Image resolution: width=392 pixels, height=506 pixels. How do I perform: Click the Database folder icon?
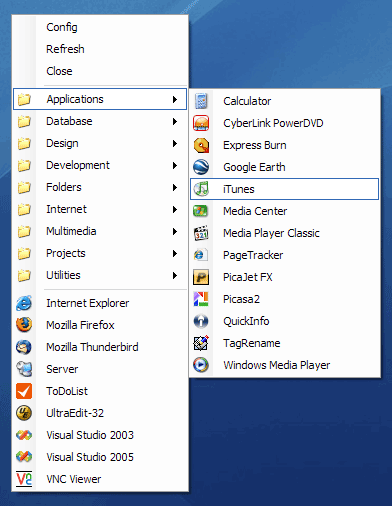point(24,121)
